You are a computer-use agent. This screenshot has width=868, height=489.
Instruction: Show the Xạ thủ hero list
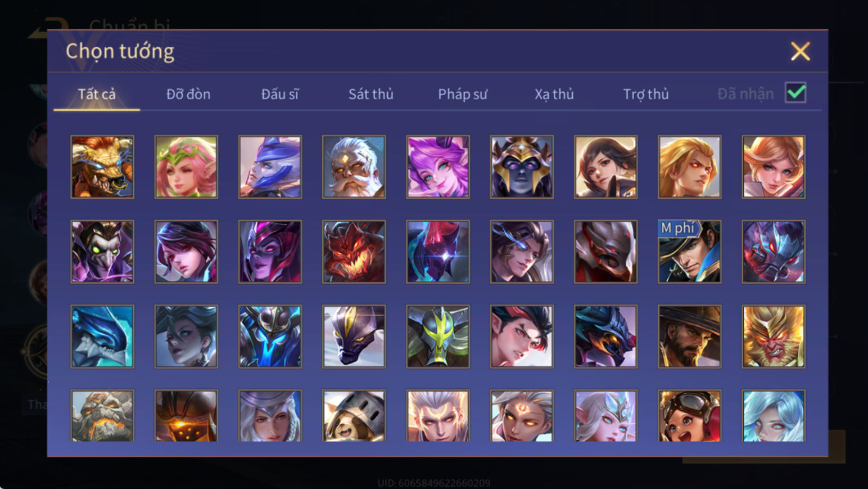click(554, 94)
